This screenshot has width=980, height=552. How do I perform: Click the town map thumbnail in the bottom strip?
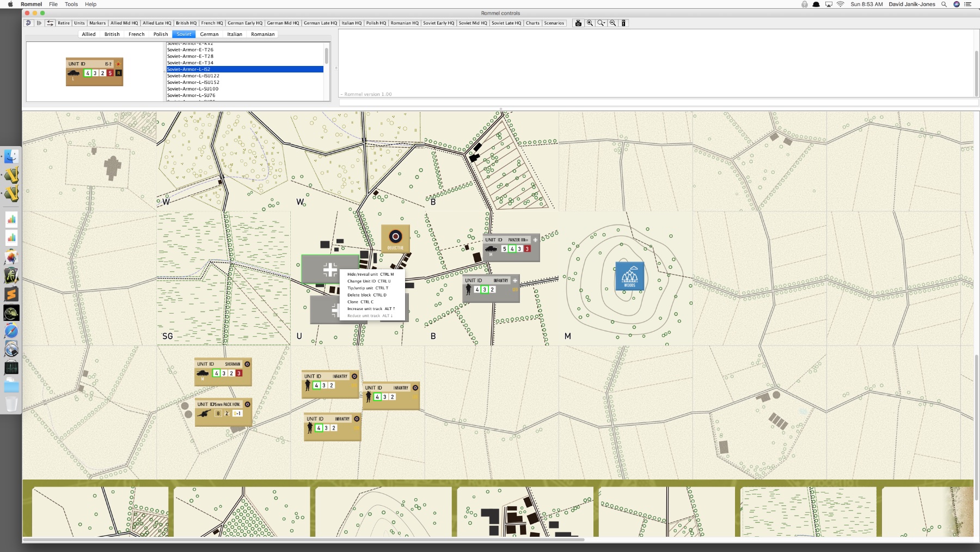click(x=524, y=511)
